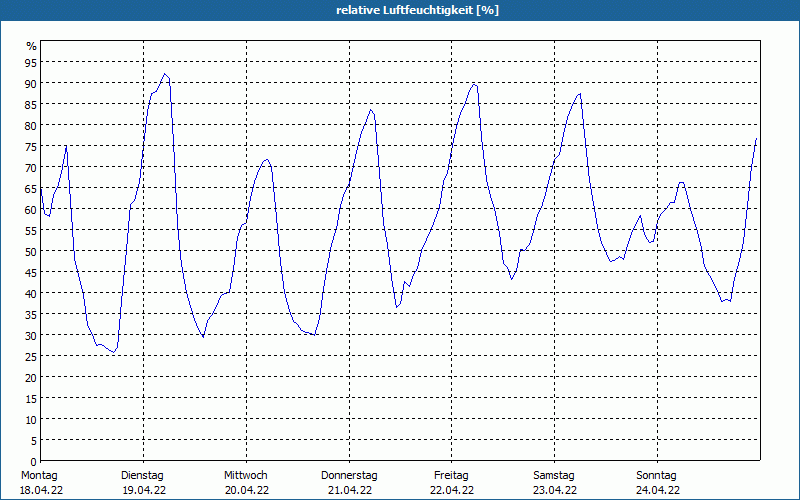Pick the 'Sonntag' axis label
This screenshot has height=500, width=800.
[657, 475]
